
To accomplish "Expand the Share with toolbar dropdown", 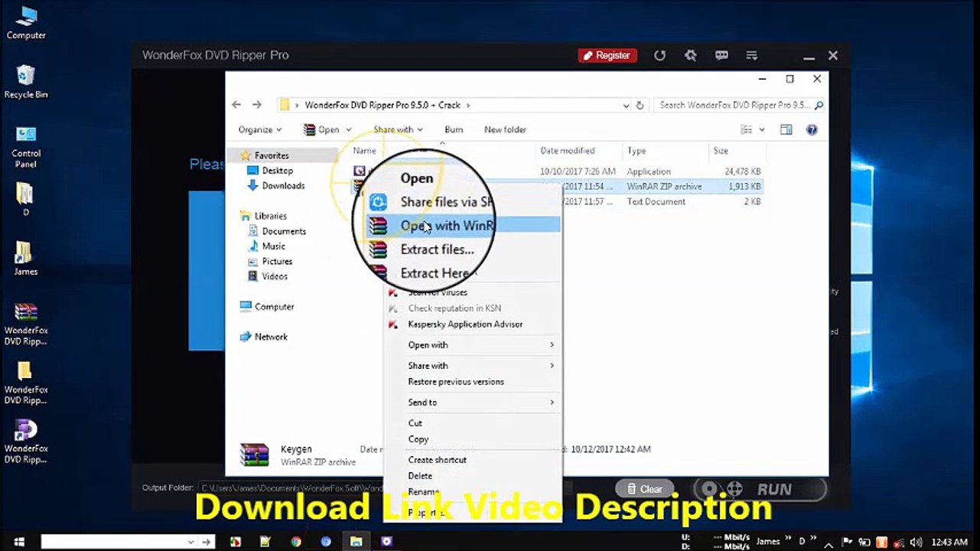I will click(398, 130).
